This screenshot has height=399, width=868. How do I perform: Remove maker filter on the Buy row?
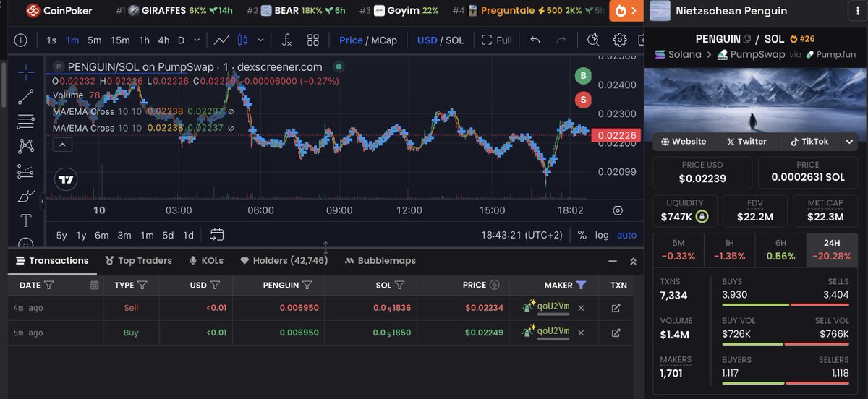click(581, 333)
